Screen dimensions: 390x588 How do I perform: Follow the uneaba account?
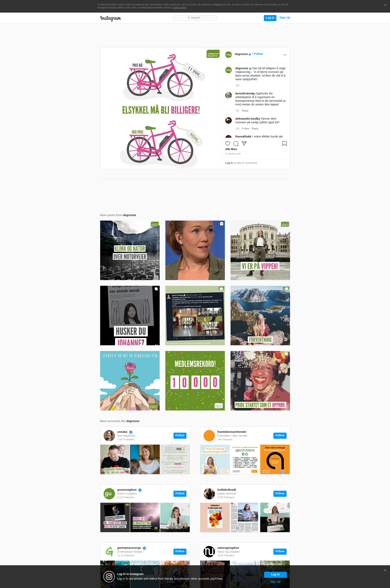tap(180, 435)
